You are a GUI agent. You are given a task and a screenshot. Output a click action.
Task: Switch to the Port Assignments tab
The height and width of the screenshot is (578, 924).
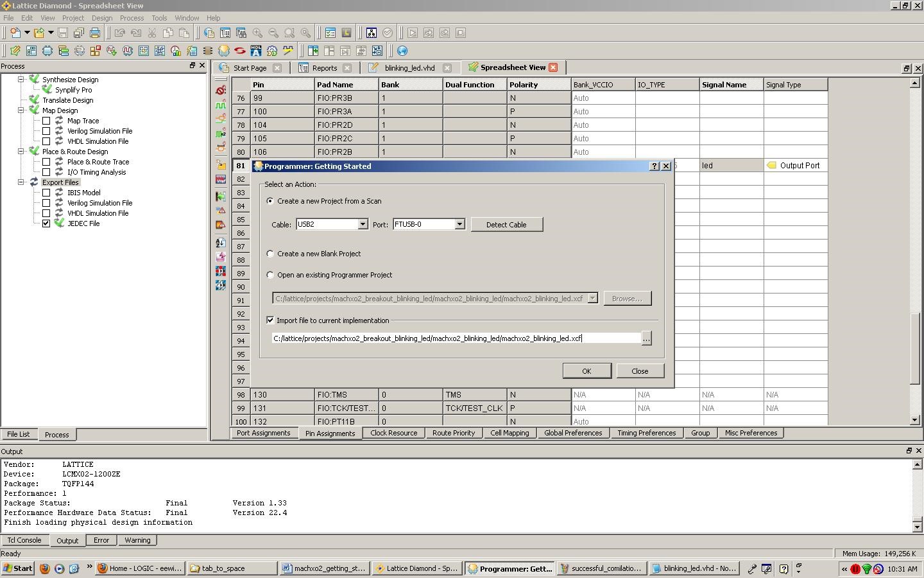coord(263,433)
